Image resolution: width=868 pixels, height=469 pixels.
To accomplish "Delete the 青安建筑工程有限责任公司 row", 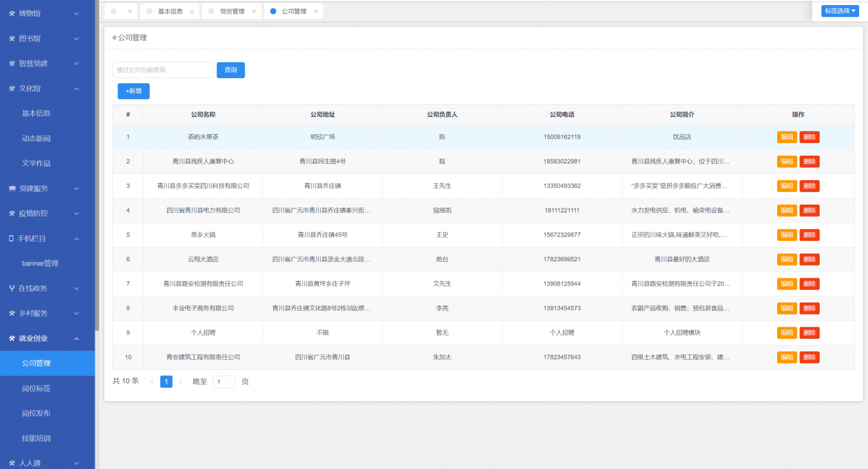I will coord(810,357).
